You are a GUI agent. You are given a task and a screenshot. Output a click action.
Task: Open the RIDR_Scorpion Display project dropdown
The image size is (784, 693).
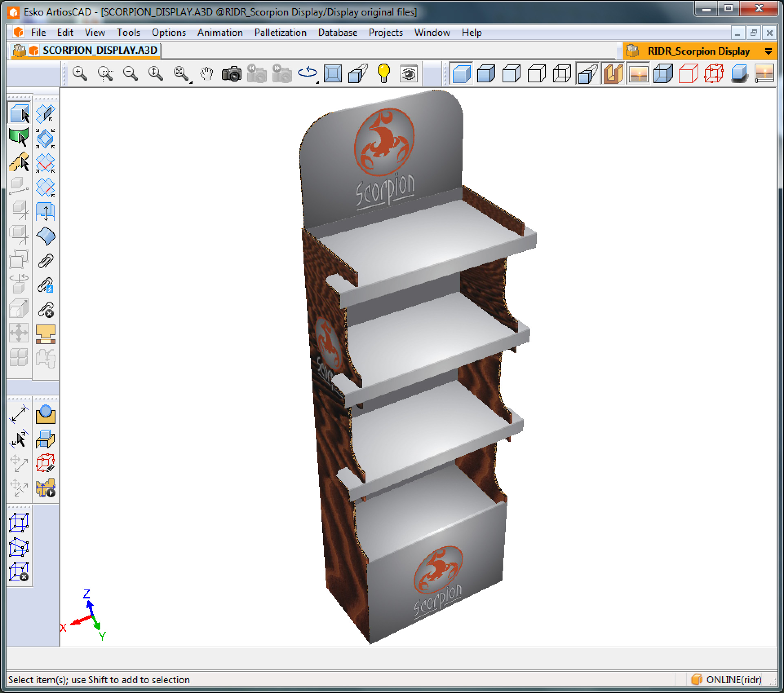(769, 51)
